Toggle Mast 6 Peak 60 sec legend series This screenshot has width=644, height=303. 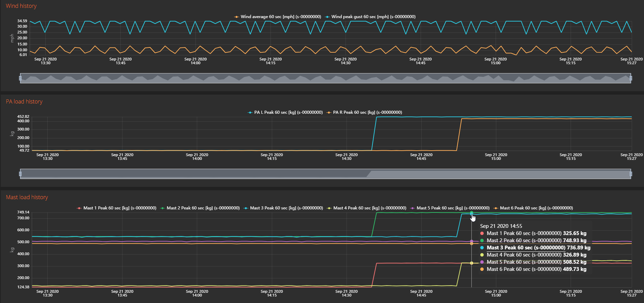533,208
